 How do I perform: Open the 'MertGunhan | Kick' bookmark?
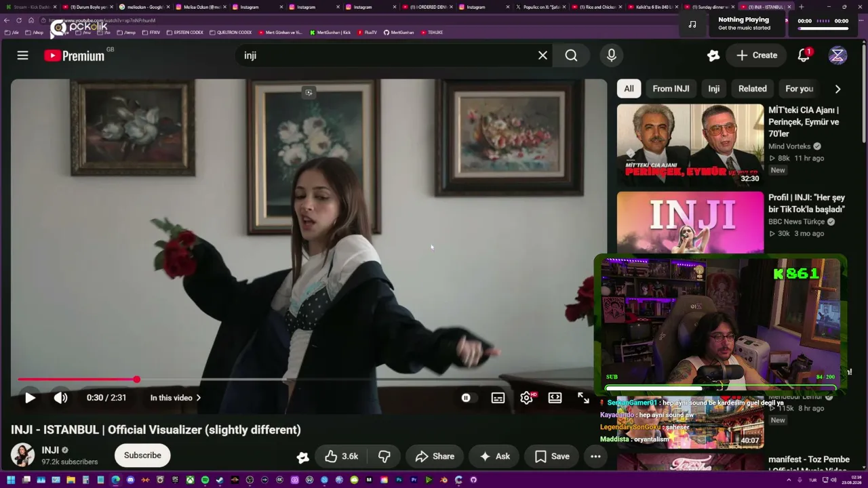pyautogui.click(x=330, y=33)
